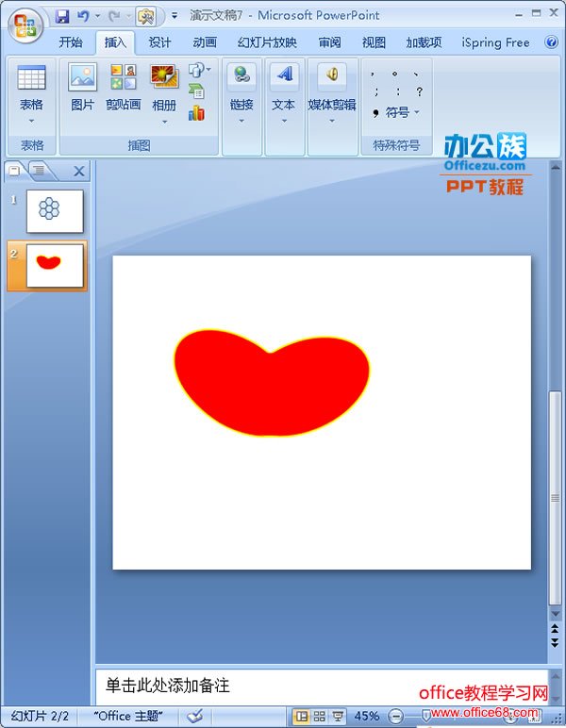This screenshot has width=566, height=728.
Task: Click the tools icon in quick access toolbar
Action: click(146, 17)
